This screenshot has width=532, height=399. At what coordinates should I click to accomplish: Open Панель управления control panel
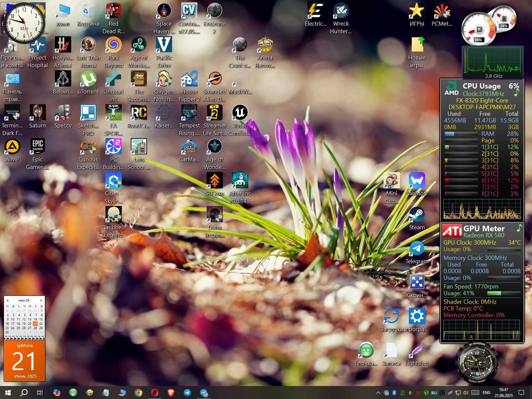coord(12,87)
